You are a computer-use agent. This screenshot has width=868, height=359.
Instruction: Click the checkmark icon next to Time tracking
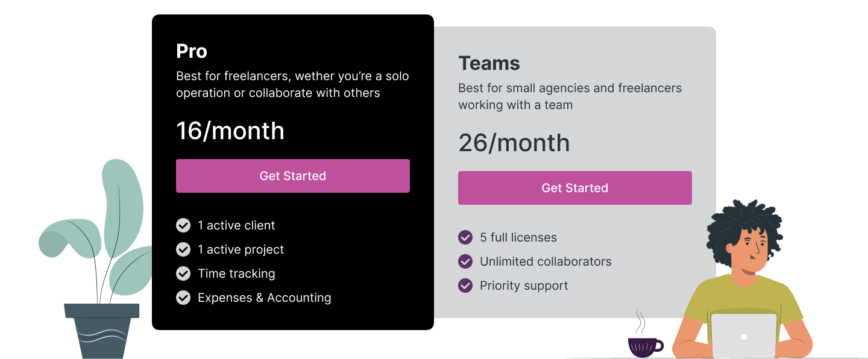click(183, 273)
